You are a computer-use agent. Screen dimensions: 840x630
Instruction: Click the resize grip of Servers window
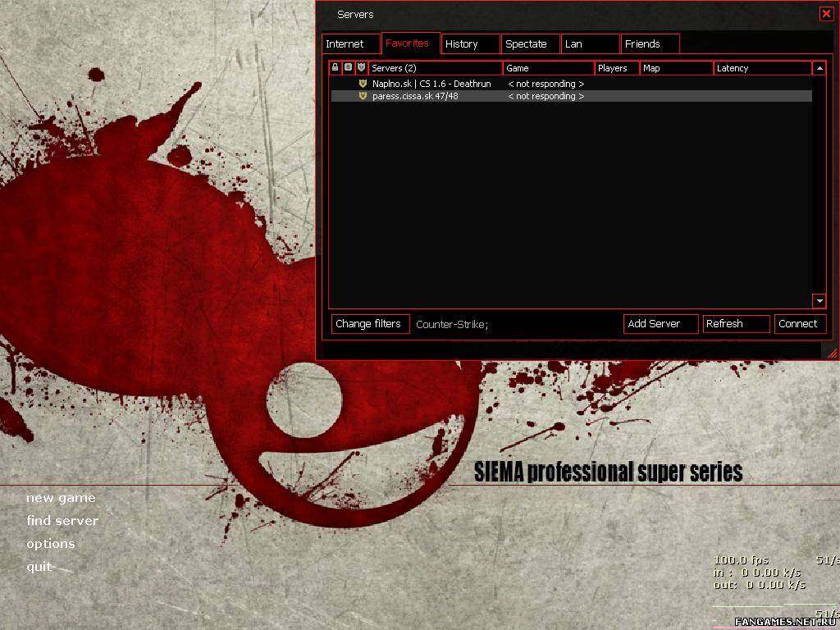click(x=832, y=353)
